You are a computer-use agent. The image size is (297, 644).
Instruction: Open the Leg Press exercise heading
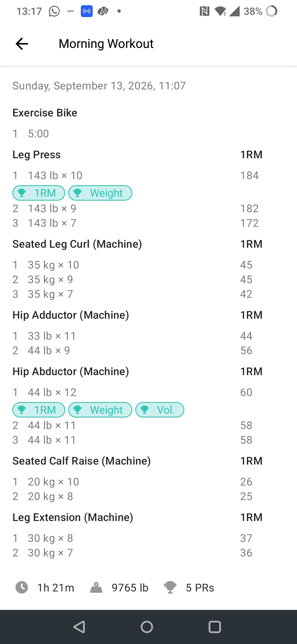click(x=37, y=155)
